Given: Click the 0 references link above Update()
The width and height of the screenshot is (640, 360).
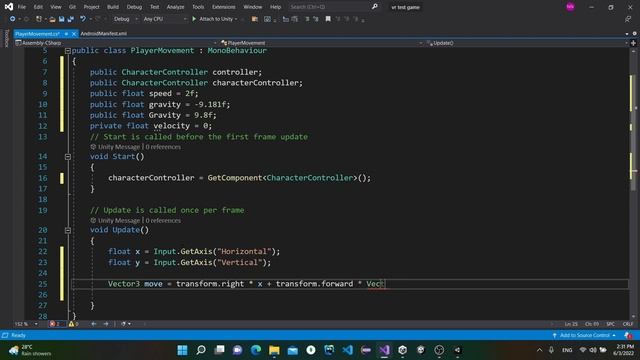Looking at the screenshot, I should [163, 220].
